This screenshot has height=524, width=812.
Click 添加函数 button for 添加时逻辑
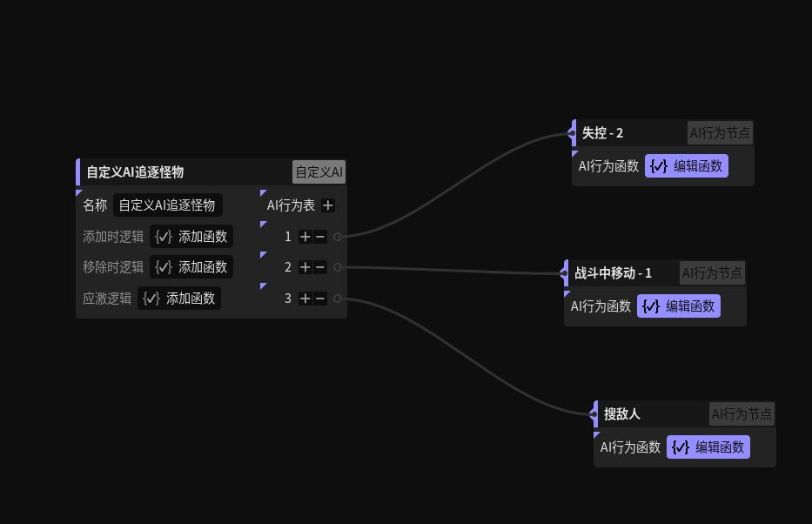[191, 237]
